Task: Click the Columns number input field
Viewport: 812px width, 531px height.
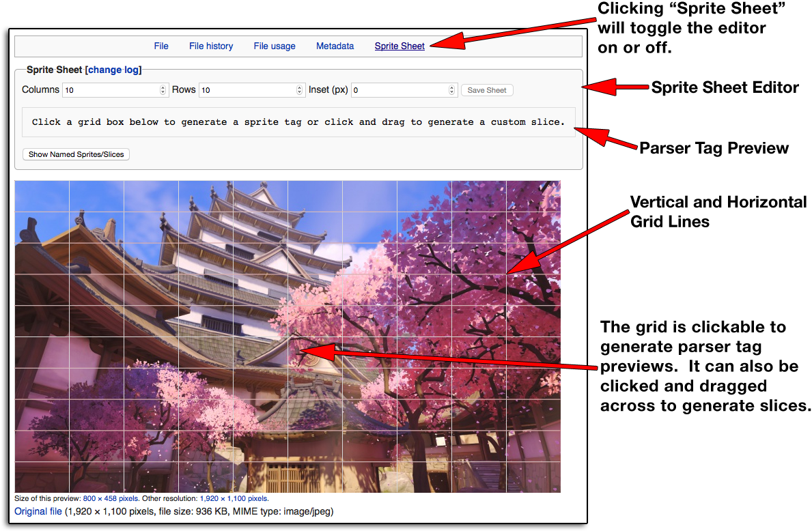Action: 109,90
